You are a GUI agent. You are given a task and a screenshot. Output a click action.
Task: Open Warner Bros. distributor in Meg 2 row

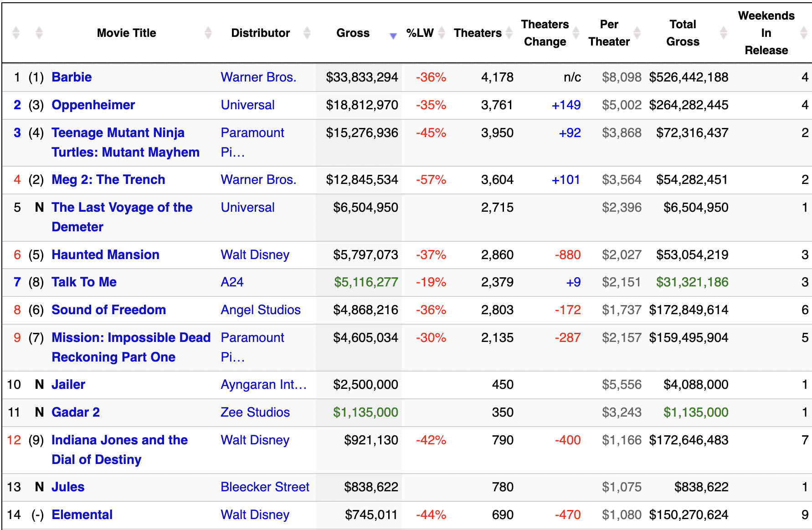pos(258,179)
